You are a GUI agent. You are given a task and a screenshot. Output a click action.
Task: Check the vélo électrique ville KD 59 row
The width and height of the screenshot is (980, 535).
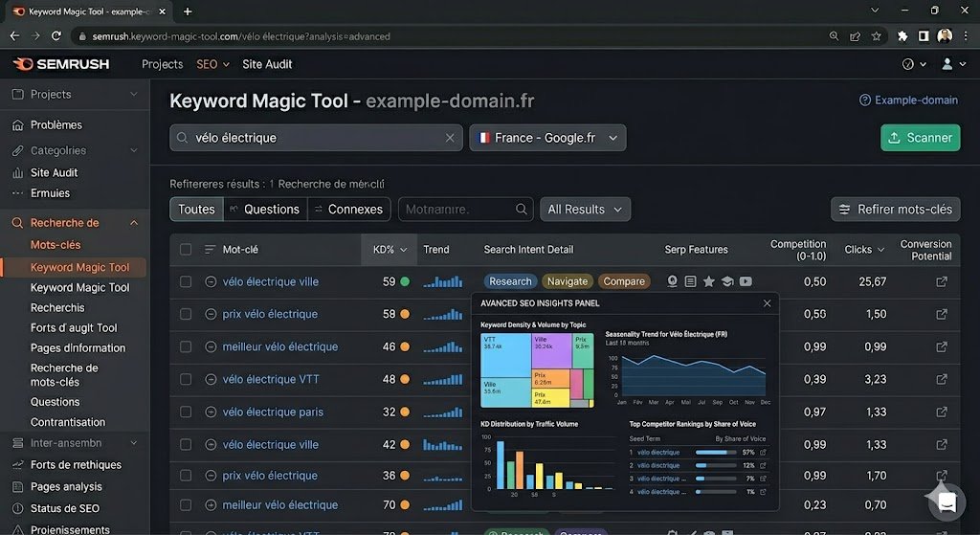click(186, 282)
